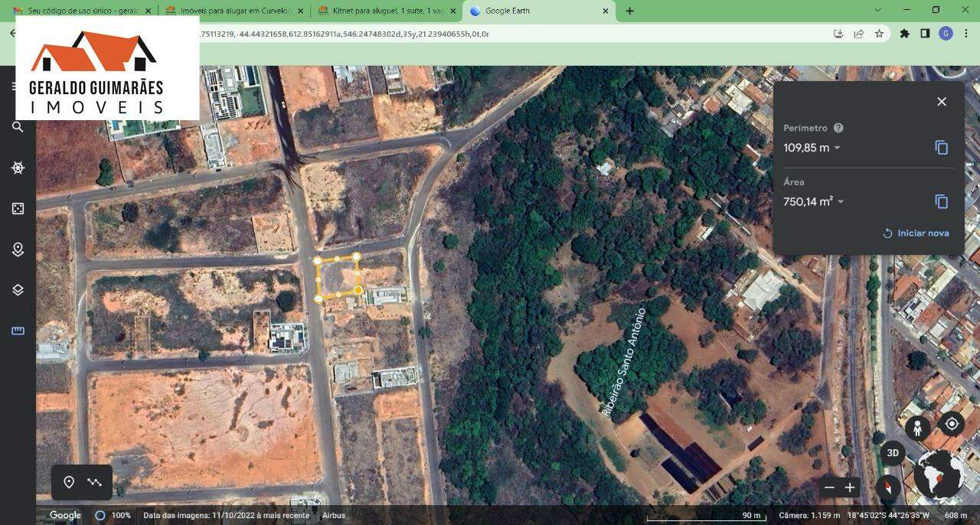The image size is (980, 525).
Task: Activate Street View pegman
Action: [917, 427]
